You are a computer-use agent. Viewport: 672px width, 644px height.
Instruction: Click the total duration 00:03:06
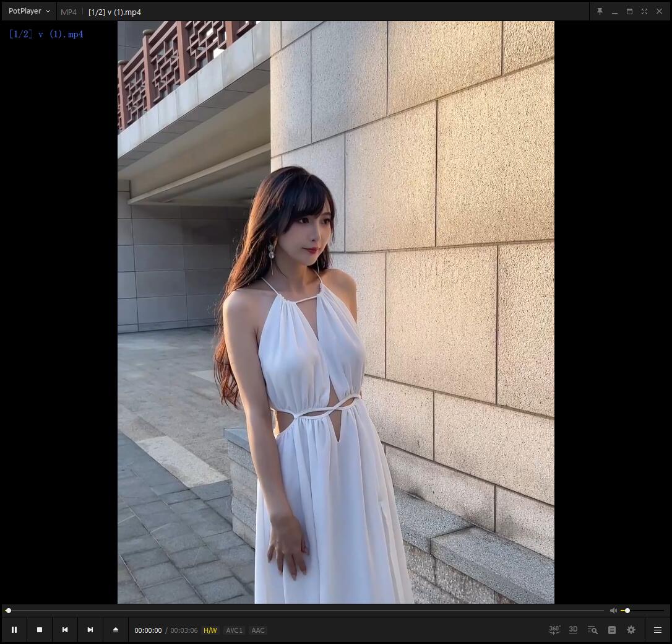[184, 630]
